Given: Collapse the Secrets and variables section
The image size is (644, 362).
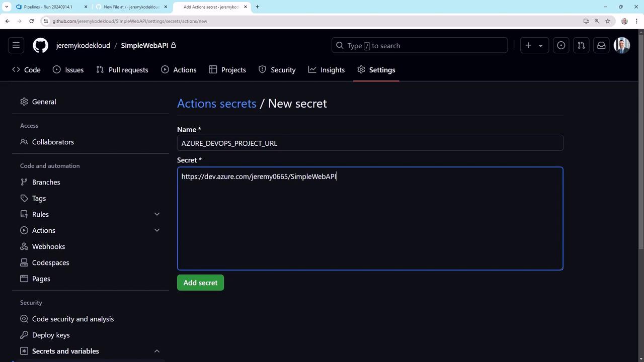Looking at the screenshot, I should (91, 351).
